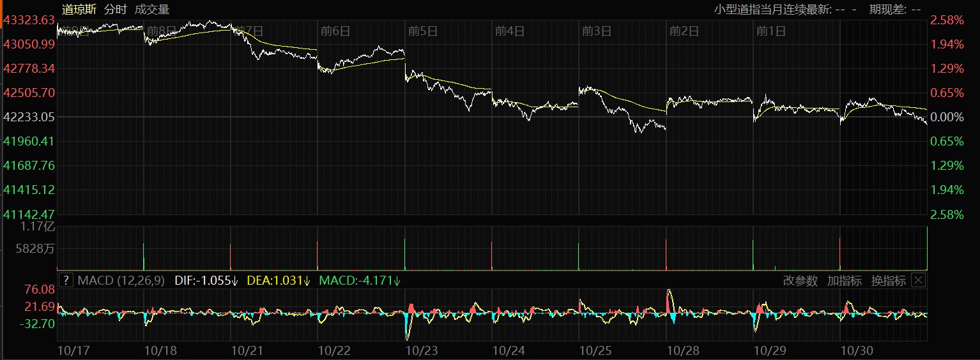Viewport: 980px width, 360px height.
Task: Click the 小型道指当月连续最新 label
Action: click(x=773, y=9)
